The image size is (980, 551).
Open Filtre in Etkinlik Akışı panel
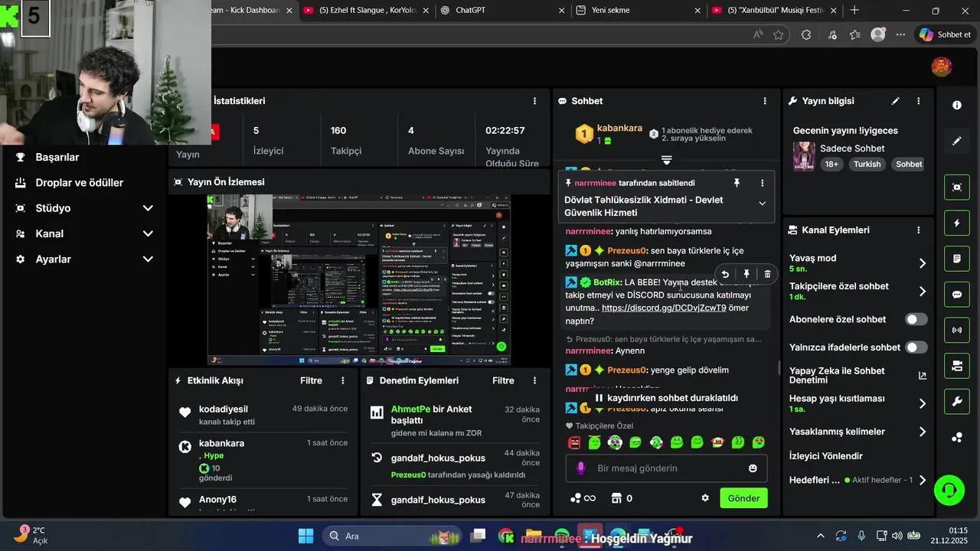pos(311,380)
